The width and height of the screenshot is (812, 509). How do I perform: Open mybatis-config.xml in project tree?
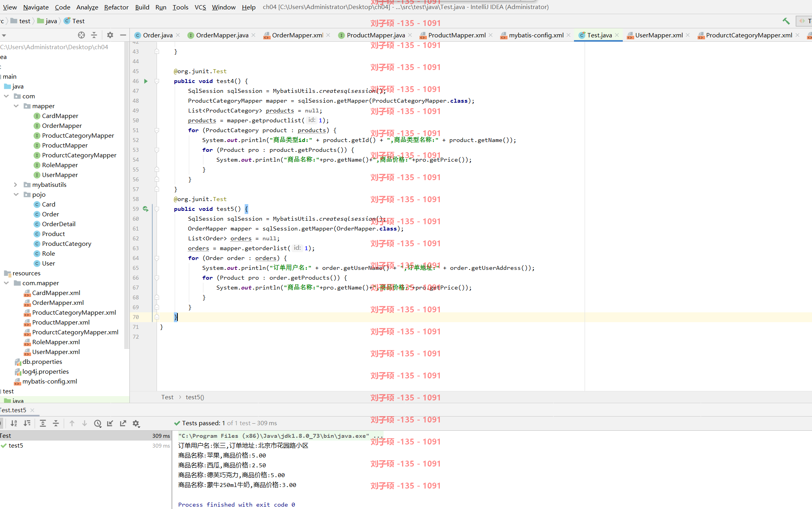50,381
